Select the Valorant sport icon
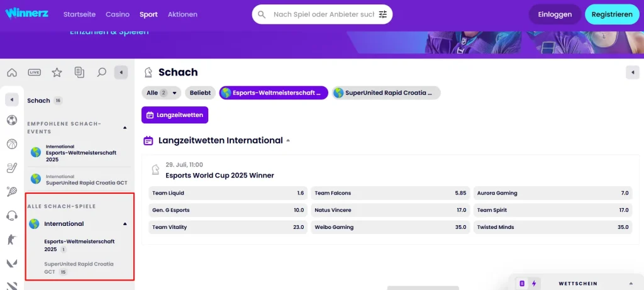This screenshot has height=290, width=644. point(12,263)
